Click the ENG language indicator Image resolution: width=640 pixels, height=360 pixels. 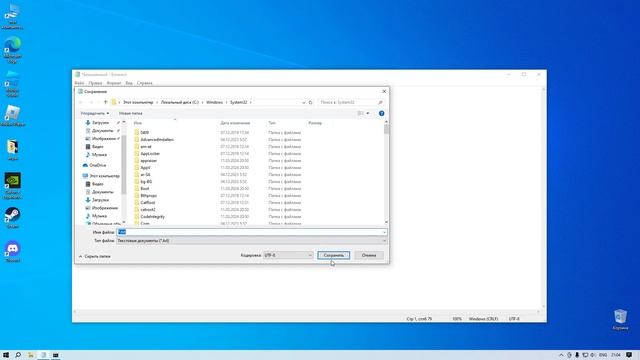coord(603,355)
